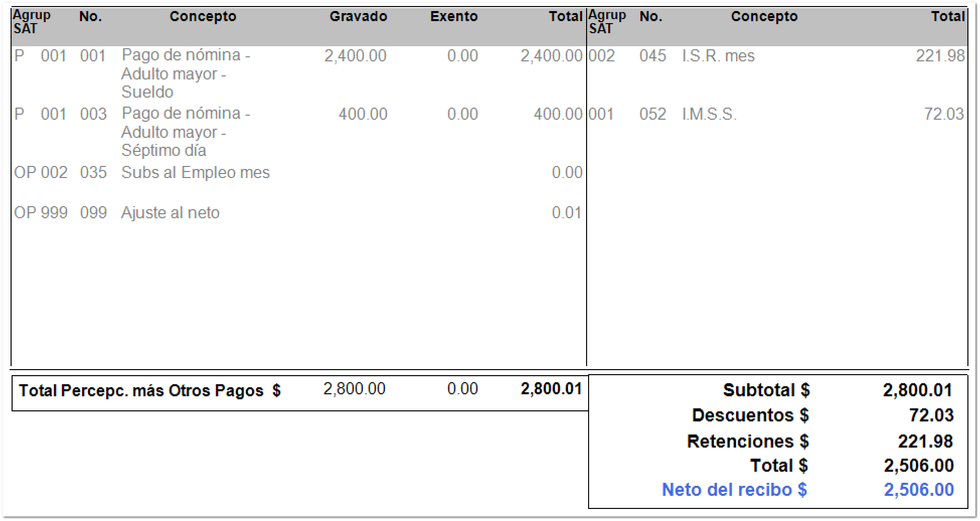Click the 0.01 total for Ajuste al neto
This screenshot has width=980, height=521.
pyautogui.click(x=567, y=213)
